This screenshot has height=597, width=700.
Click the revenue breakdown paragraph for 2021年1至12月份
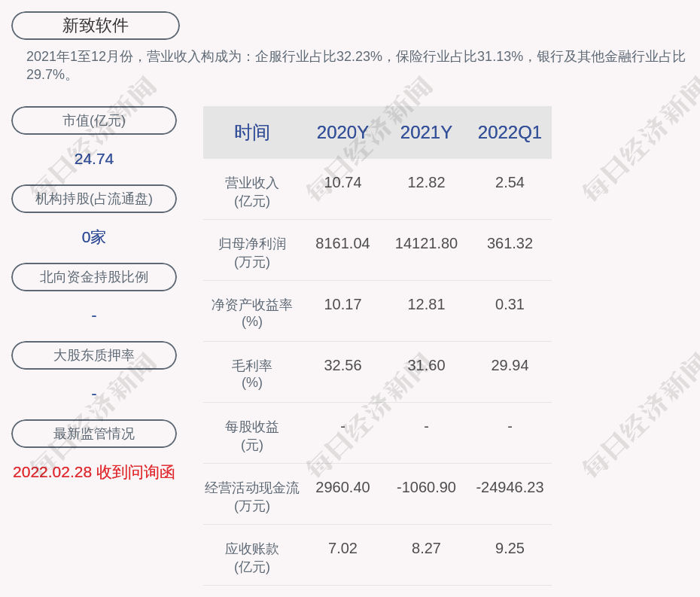coord(356,65)
